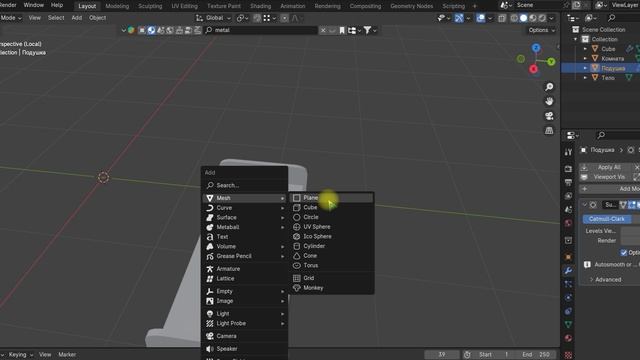Open the viewport Options dropdown
This screenshot has width=640, height=360.
(541, 30)
